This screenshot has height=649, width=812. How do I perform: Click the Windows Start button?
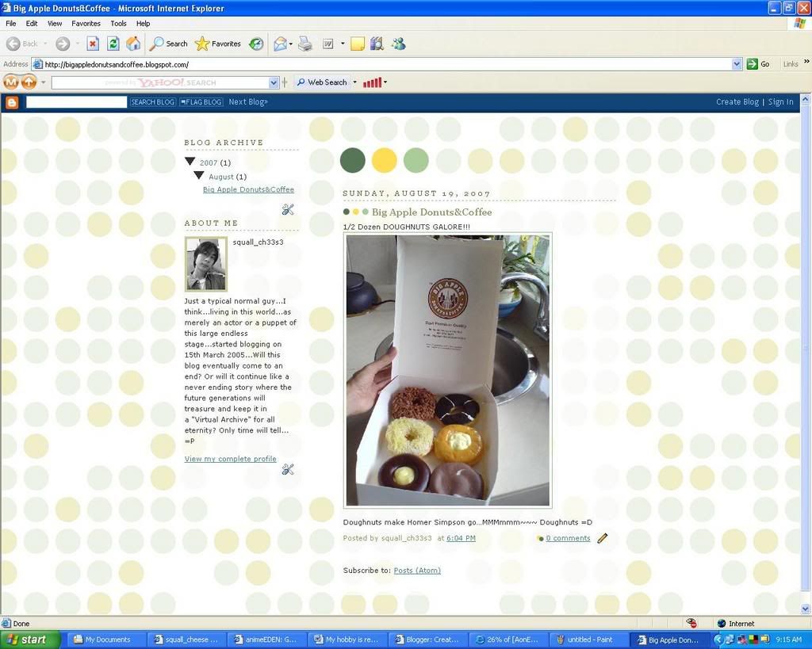(x=31, y=639)
